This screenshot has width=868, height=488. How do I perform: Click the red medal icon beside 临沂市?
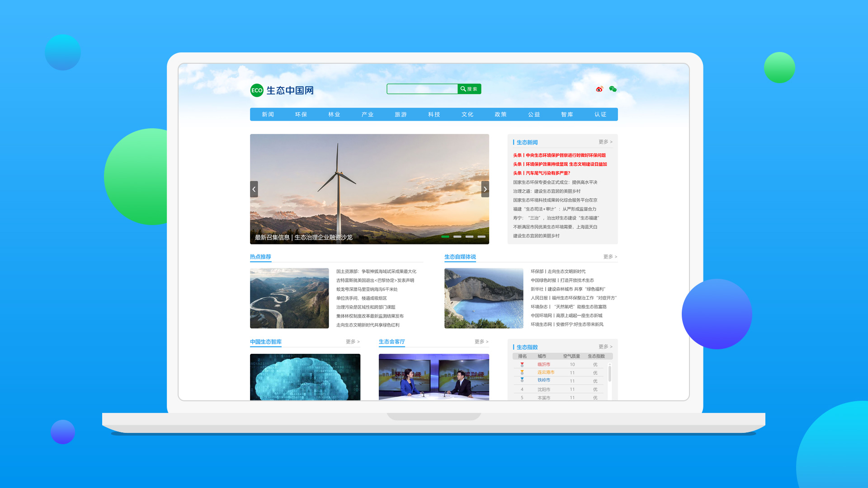[522, 365]
